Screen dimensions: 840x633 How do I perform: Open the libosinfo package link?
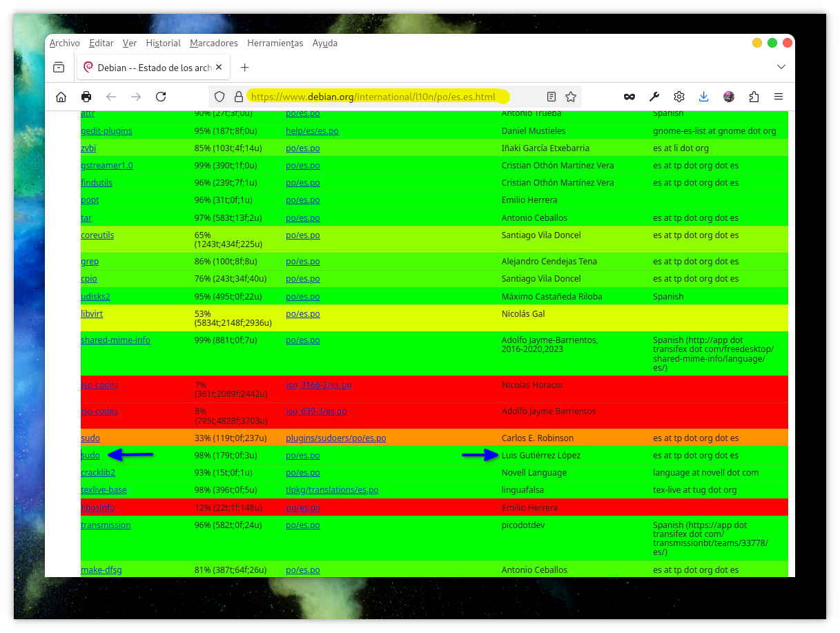pyautogui.click(x=98, y=507)
